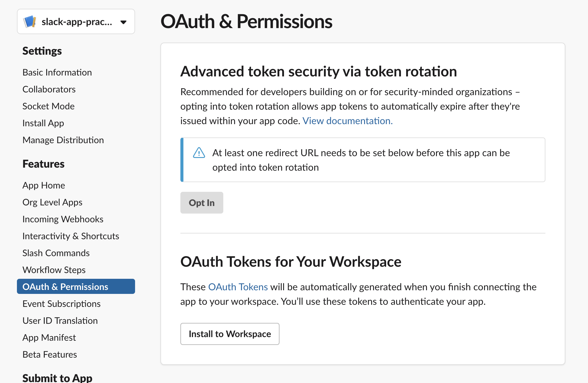Navigate to Slash Commands
The image size is (588, 383).
coord(56,253)
